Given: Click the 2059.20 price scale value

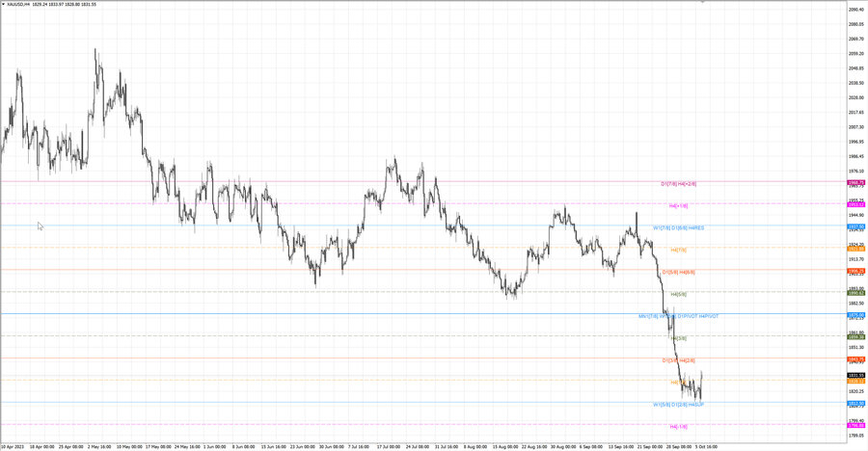Looking at the screenshot, I should pyautogui.click(x=855, y=54).
